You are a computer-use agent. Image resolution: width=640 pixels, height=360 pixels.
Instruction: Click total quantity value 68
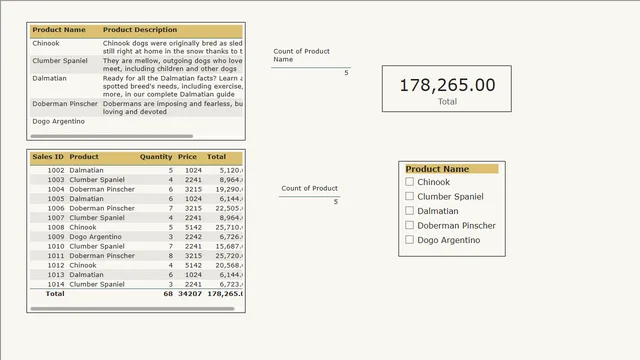[168, 294]
